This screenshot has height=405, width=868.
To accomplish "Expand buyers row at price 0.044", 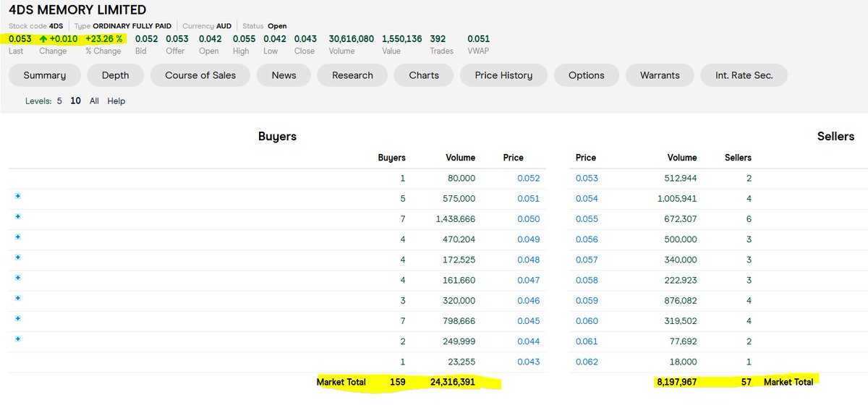I will (18, 338).
